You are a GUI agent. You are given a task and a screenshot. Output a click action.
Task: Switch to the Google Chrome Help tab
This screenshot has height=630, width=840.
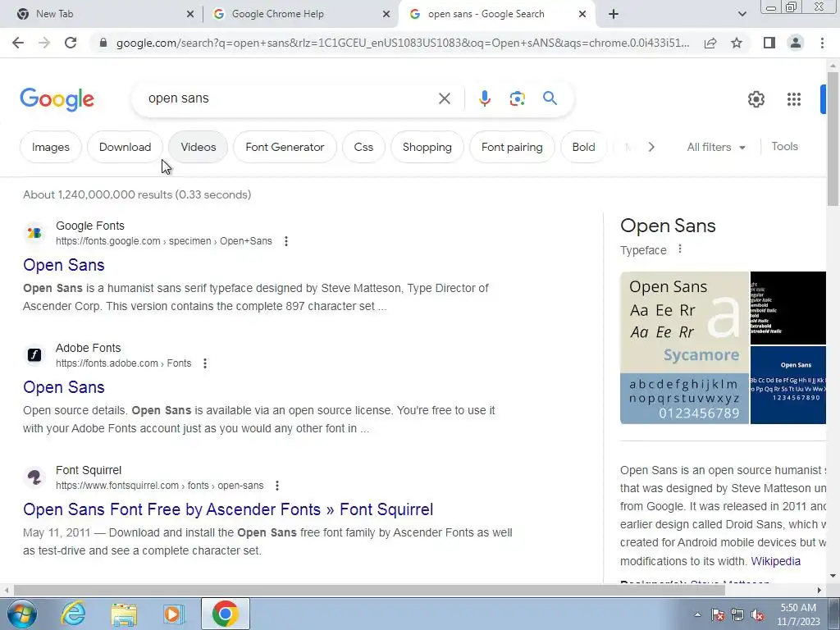point(302,15)
